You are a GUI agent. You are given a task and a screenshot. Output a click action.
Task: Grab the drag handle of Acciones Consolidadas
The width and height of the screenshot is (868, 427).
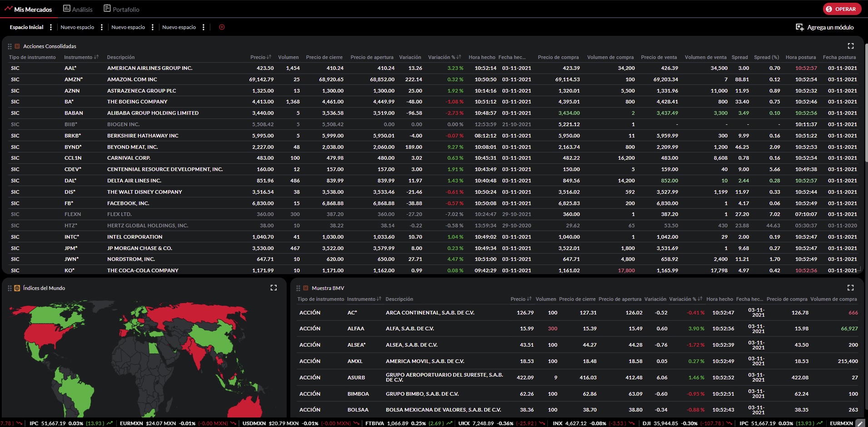10,46
